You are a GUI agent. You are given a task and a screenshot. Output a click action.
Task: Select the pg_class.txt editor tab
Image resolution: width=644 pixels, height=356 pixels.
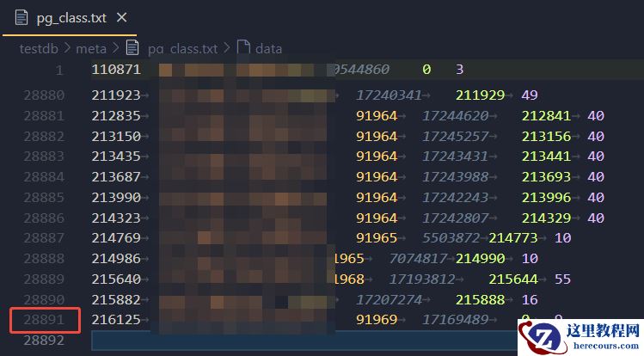click(x=70, y=18)
